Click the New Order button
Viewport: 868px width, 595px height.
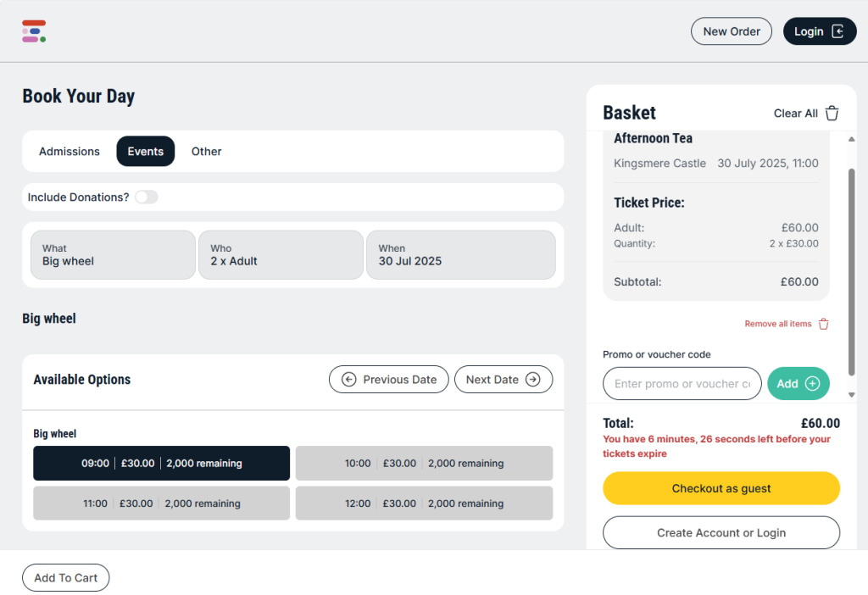(731, 31)
